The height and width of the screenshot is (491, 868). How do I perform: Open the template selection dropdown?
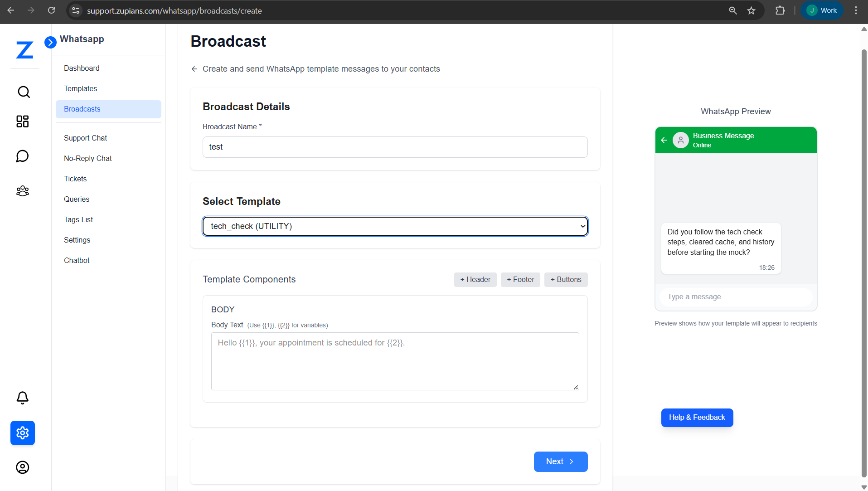tap(394, 226)
